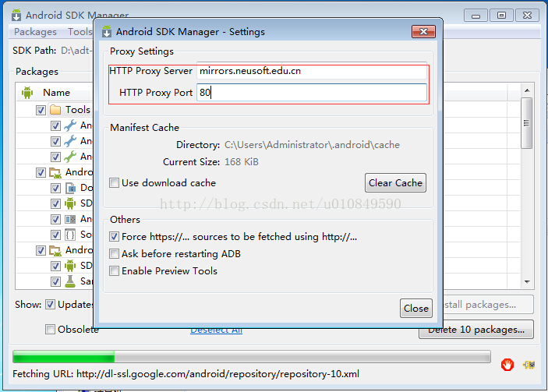The height and width of the screenshot is (392, 548).
Task: Maximize the Android SDK Manager window
Action: pos(501,16)
